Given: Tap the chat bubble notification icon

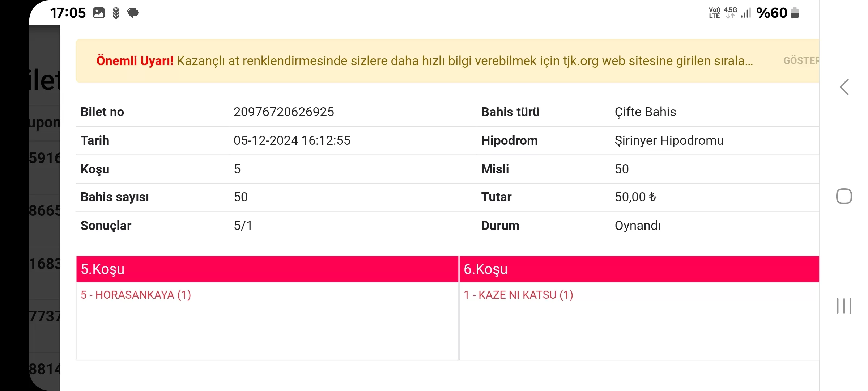Looking at the screenshot, I should pyautogui.click(x=133, y=13).
